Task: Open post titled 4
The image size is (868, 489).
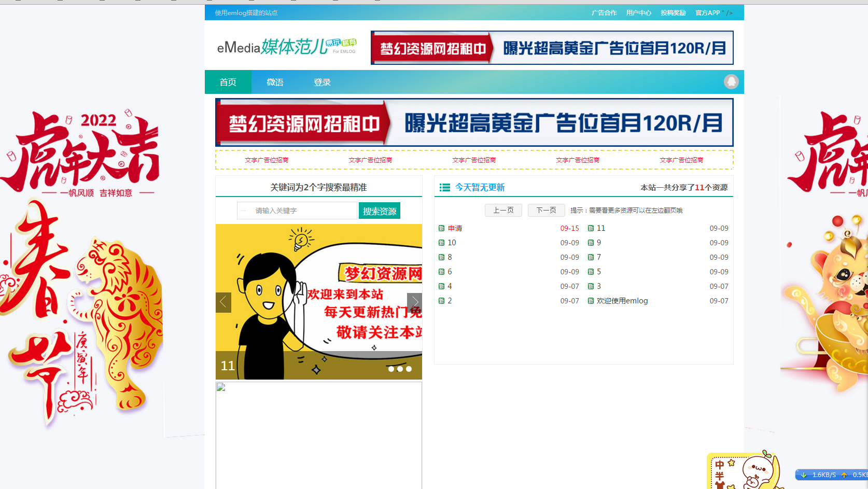Action: (x=450, y=286)
